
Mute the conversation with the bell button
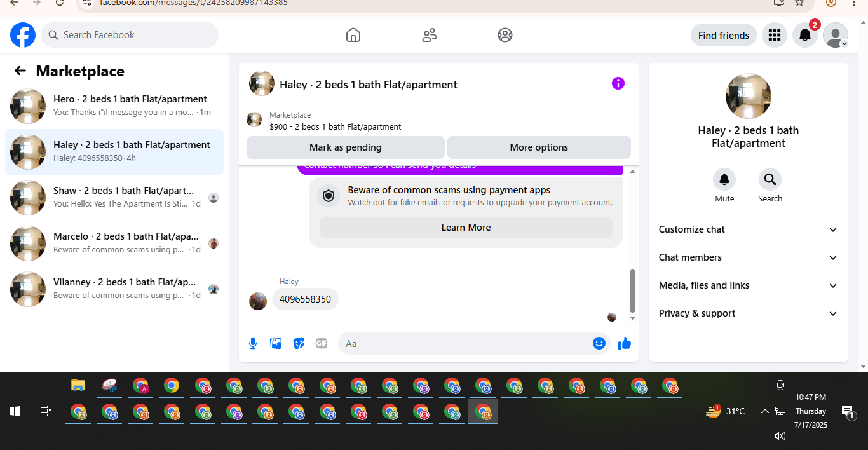tap(724, 179)
